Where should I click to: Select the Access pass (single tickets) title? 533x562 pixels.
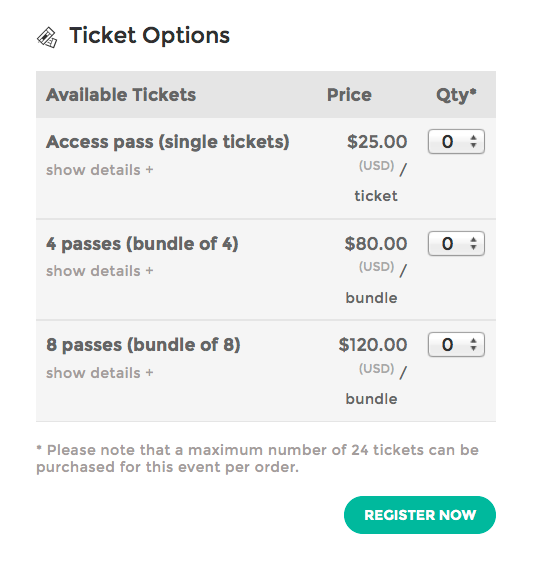click(168, 142)
